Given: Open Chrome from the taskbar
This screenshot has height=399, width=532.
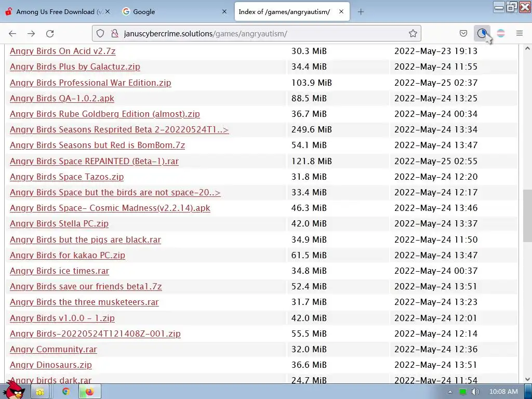Looking at the screenshot, I should click(66, 392).
